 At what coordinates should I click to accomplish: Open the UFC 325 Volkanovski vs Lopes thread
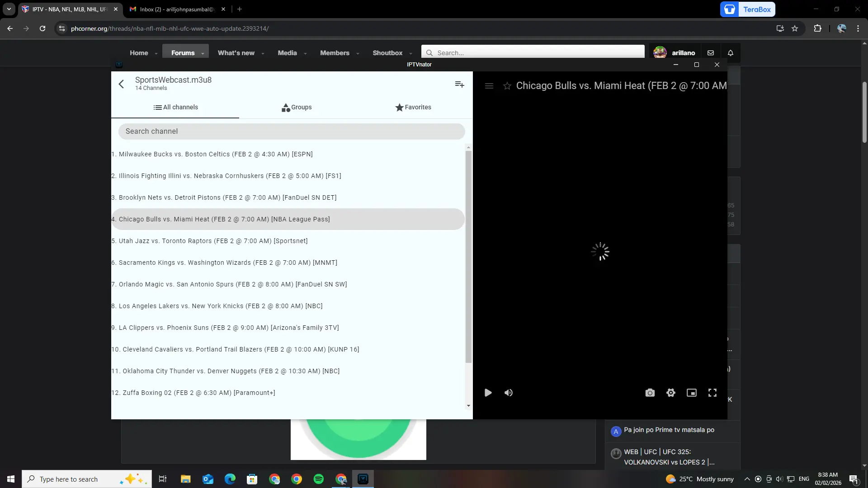click(669, 457)
